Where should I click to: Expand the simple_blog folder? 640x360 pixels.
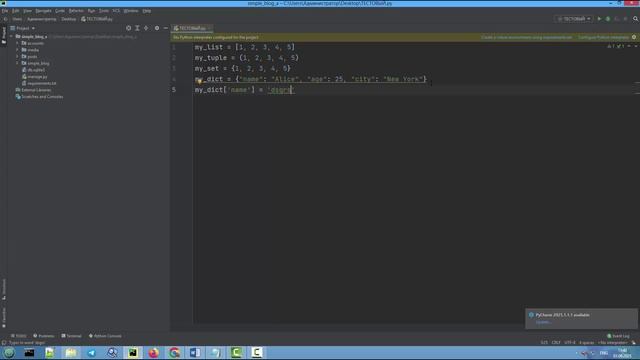(x=18, y=63)
